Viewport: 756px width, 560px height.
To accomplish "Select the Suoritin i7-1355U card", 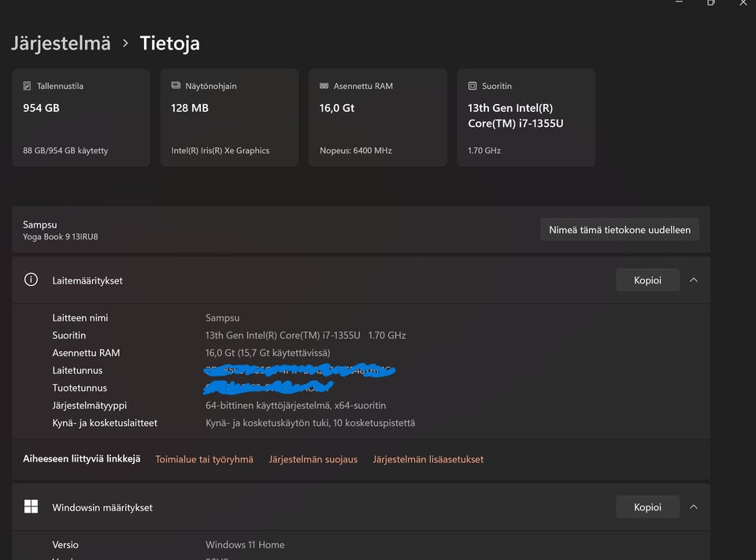I will (x=526, y=118).
